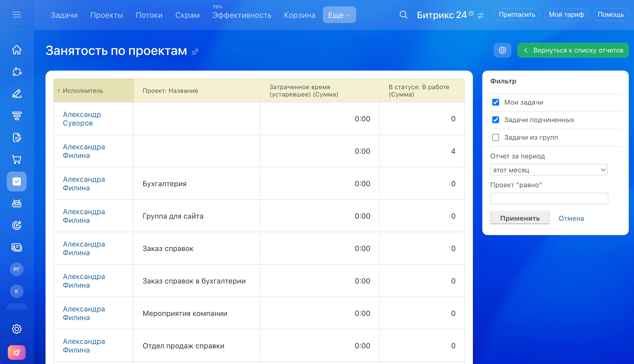Click the Занятость по проектам title
The height and width of the screenshot is (364, 634).
116,50
